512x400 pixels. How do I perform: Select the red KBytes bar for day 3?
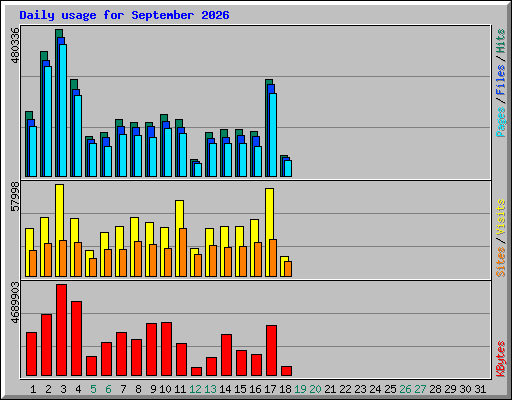pos(62,330)
